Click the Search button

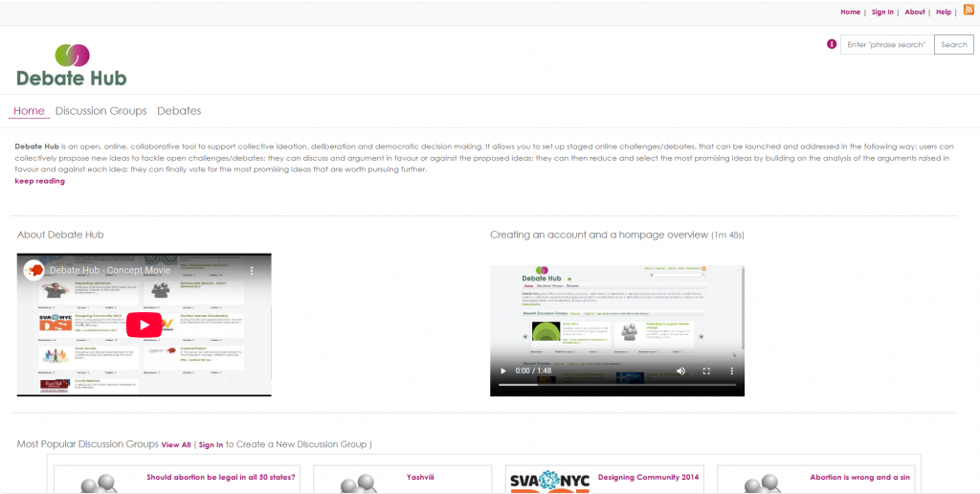tap(953, 44)
